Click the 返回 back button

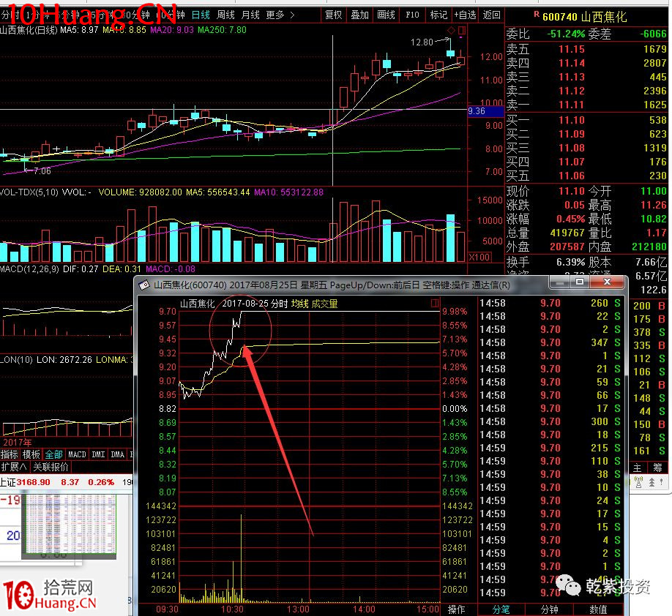pos(491,15)
